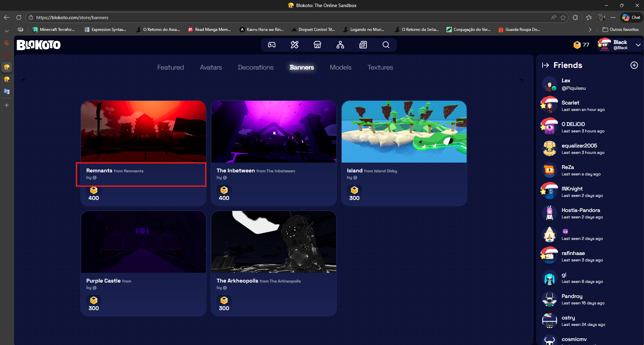Image resolution: width=644 pixels, height=345 pixels.
Task: Collapse the Friends panel arrow icon
Action: click(545, 65)
